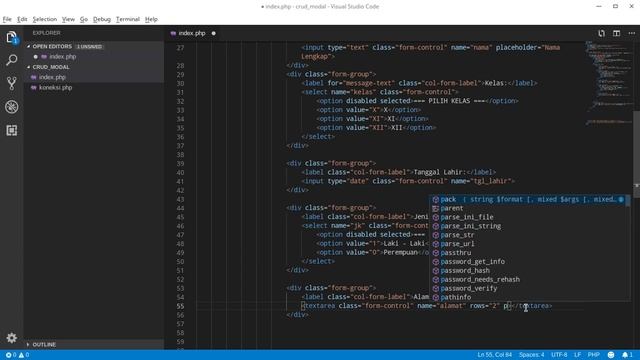Click the option value XII line
Viewport: 640px width, 360px height.
pos(376,128)
